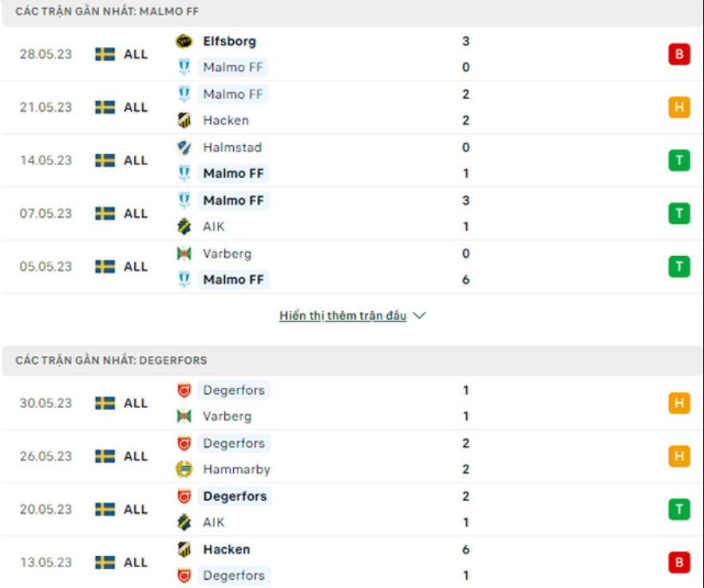Click the Malmo FF team name link
This screenshot has height=588, width=704.
pyautogui.click(x=233, y=67)
